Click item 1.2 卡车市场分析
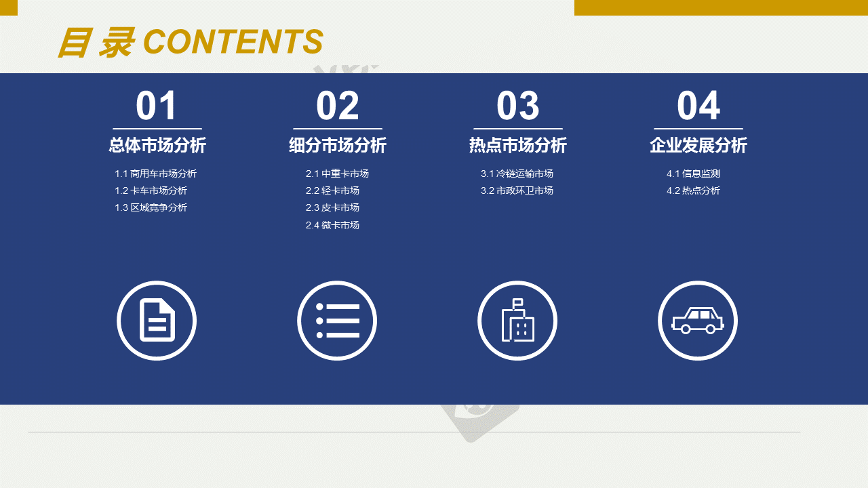 tap(151, 190)
